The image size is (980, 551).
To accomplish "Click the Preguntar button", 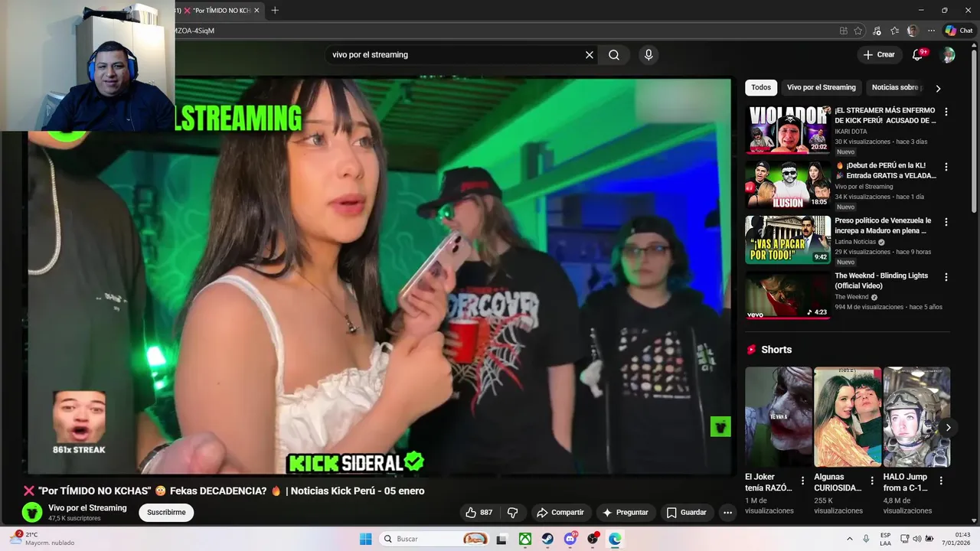I will [626, 512].
